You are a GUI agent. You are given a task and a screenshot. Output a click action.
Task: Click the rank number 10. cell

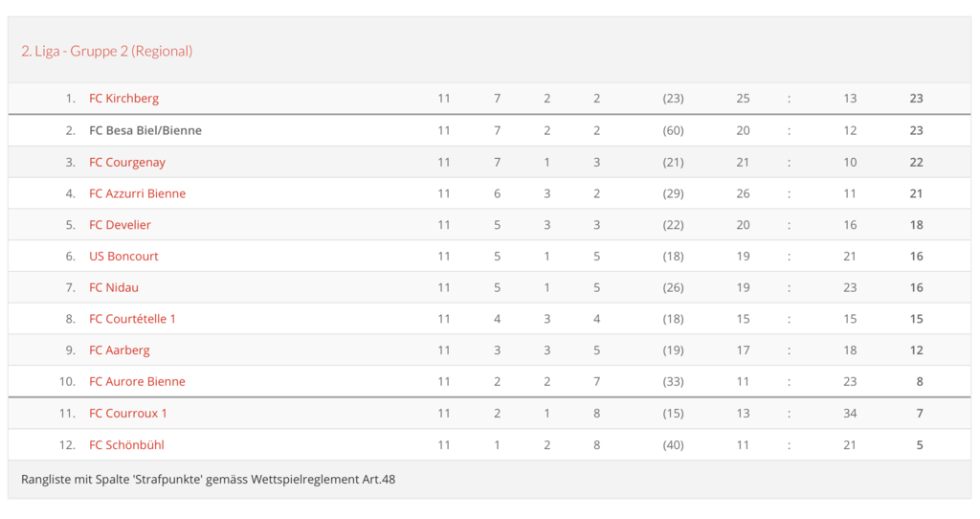click(67, 381)
